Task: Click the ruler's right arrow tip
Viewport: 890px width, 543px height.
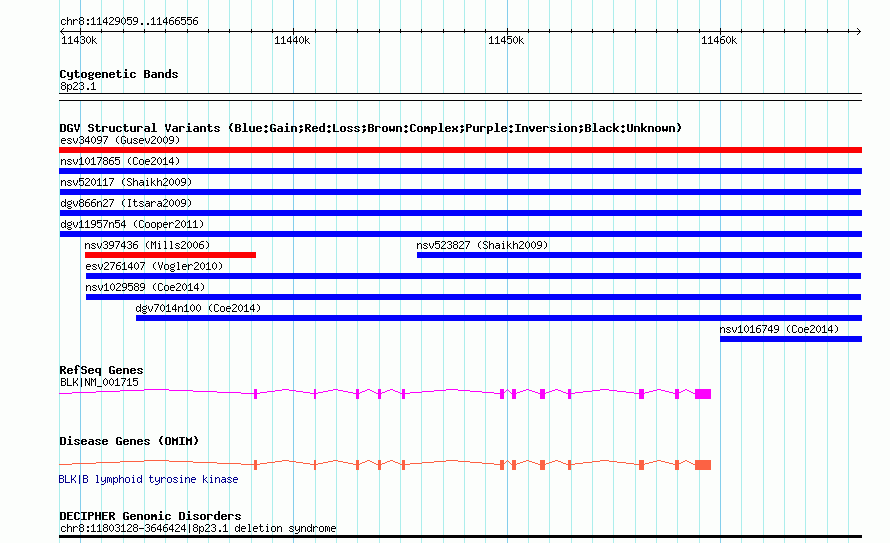Action: 858,32
